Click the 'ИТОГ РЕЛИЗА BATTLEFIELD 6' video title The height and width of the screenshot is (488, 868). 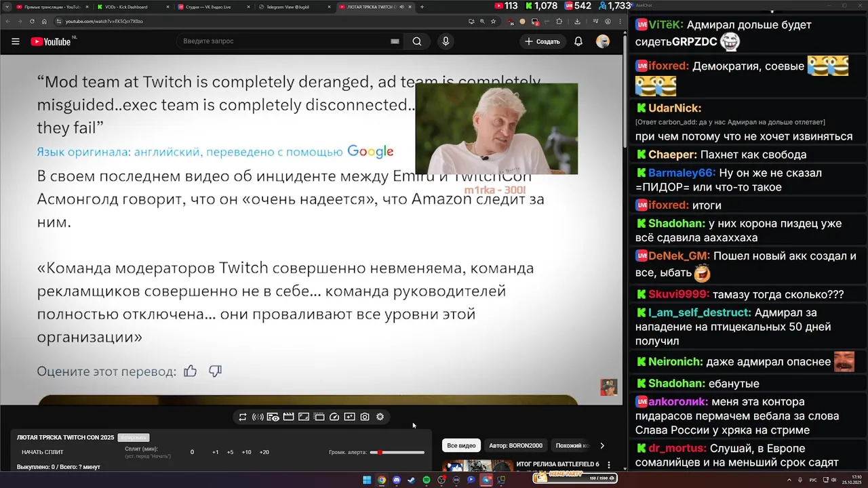(557, 464)
